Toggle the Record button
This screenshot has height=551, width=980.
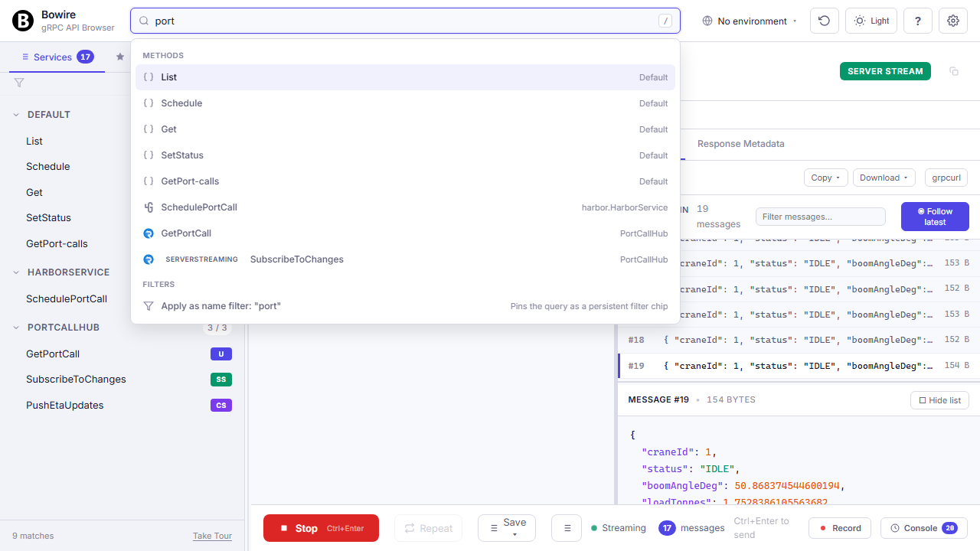[x=841, y=528]
